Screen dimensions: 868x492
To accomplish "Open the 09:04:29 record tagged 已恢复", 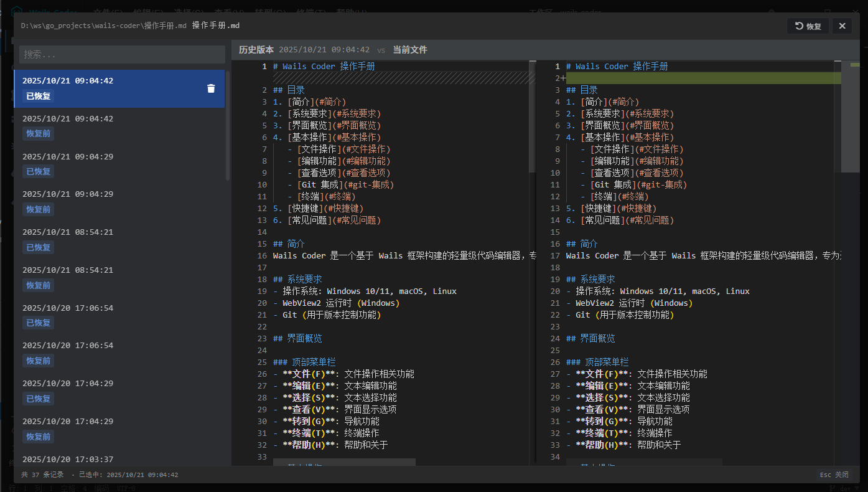I will click(x=119, y=164).
